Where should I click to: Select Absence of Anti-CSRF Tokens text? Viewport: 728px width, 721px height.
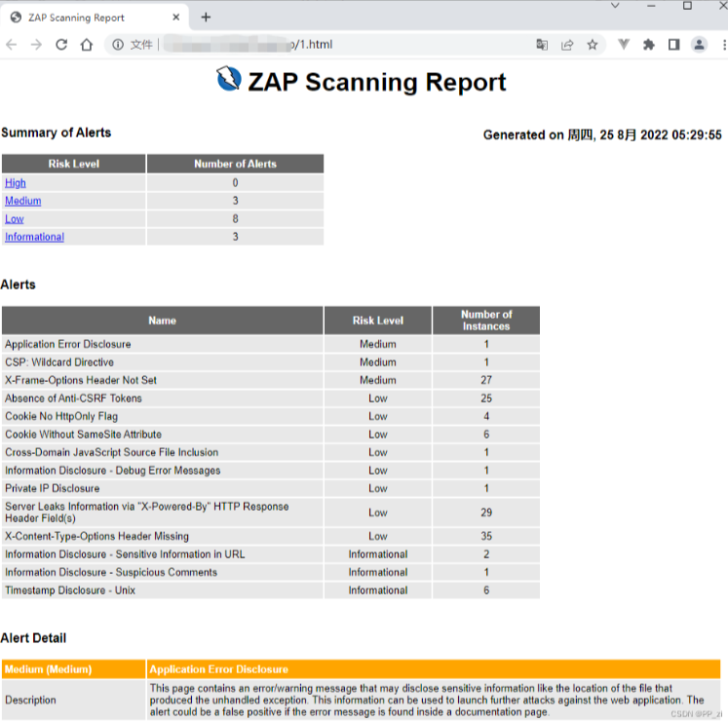[x=73, y=398]
